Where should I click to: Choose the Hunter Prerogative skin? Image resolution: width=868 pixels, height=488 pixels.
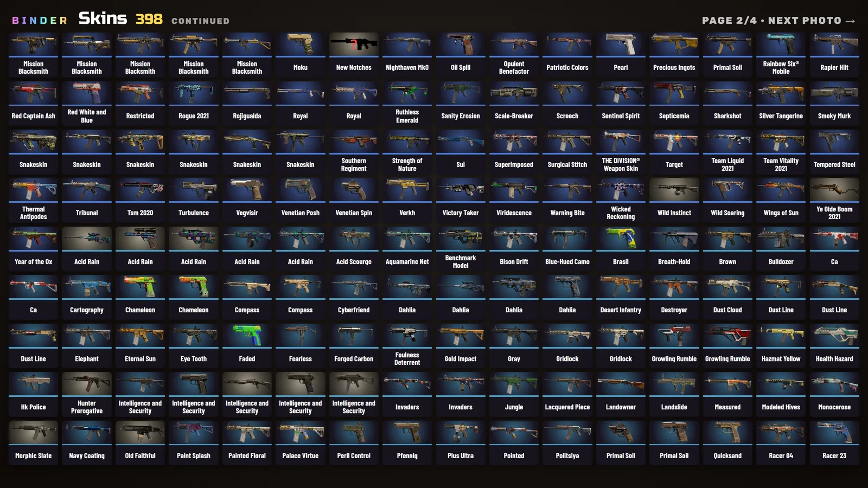point(87,395)
